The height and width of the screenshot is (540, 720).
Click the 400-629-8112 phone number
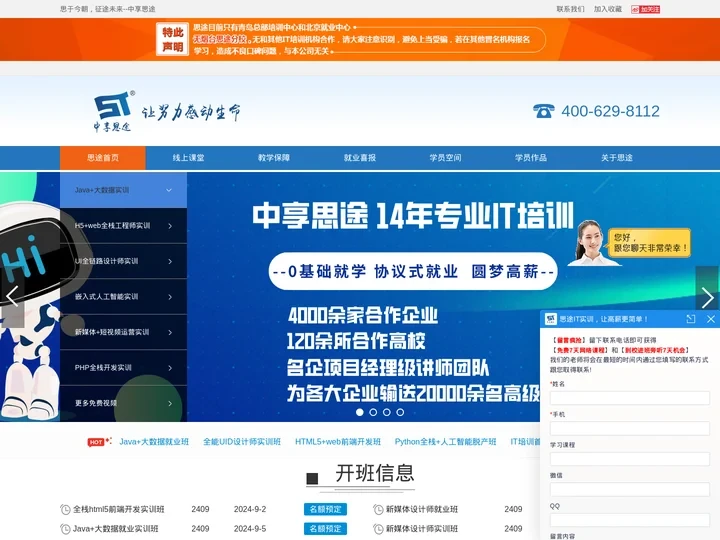(610, 111)
